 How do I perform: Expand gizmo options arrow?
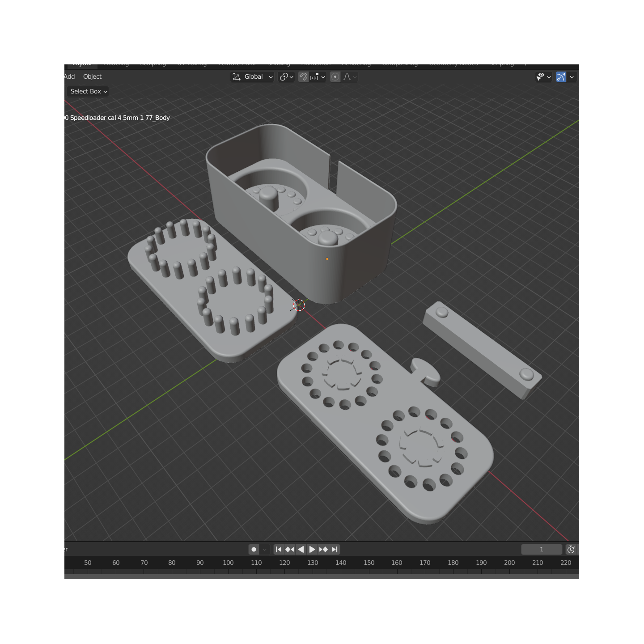pos(572,77)
